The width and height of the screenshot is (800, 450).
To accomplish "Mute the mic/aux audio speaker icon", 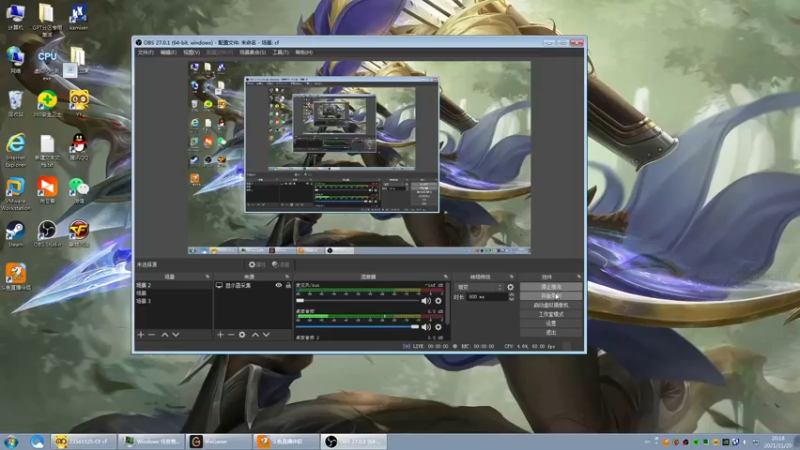I will coord(426,301).
